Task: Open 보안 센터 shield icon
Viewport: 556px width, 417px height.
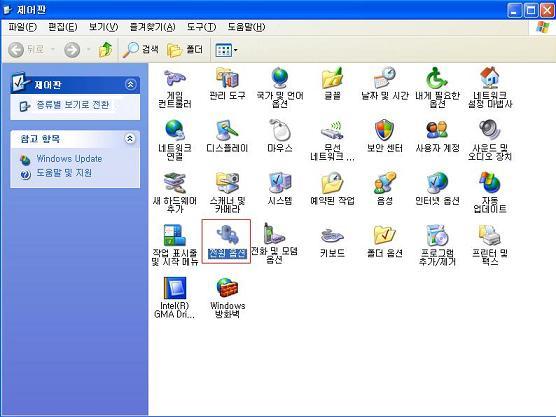Action: coord(385,130)
